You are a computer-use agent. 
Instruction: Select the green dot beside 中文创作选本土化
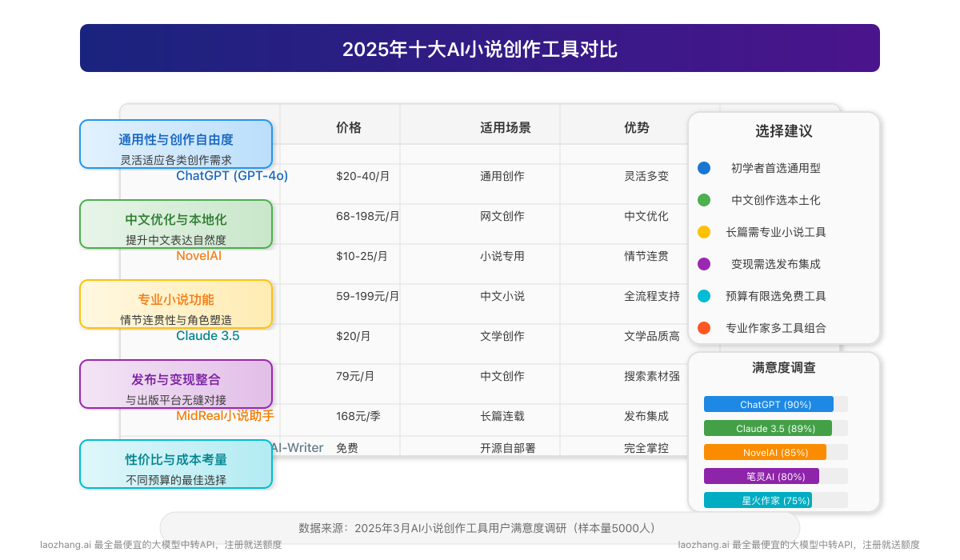[704, 200]
